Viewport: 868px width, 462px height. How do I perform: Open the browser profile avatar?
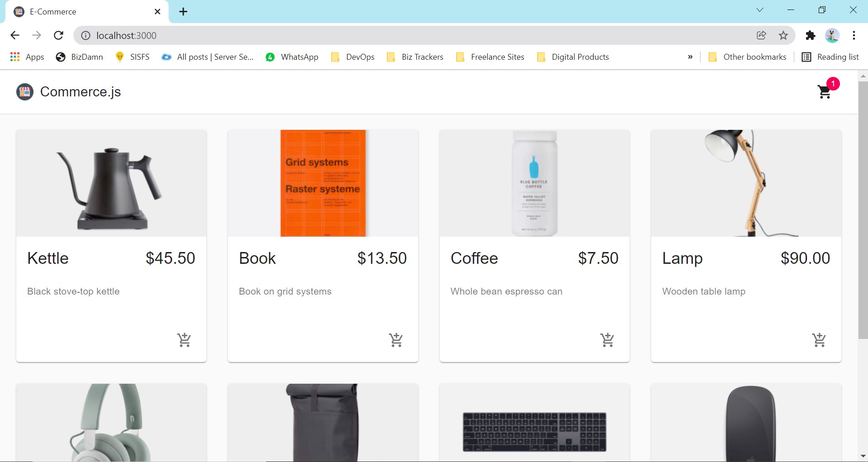tap(833, 35)
